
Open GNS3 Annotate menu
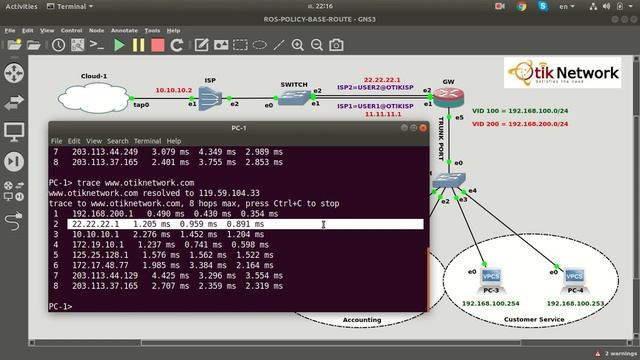click(x=124, y=31)
